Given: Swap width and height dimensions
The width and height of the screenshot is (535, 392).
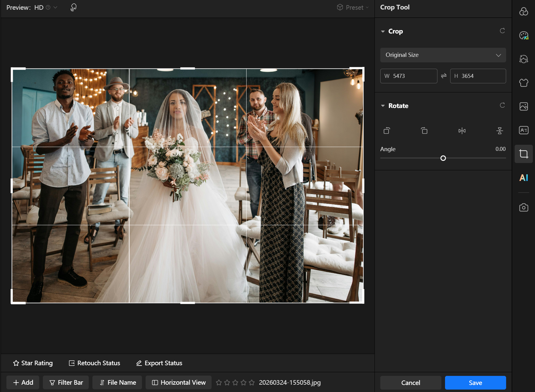Looking at the screenshot, I should click(x=444, y=76).
